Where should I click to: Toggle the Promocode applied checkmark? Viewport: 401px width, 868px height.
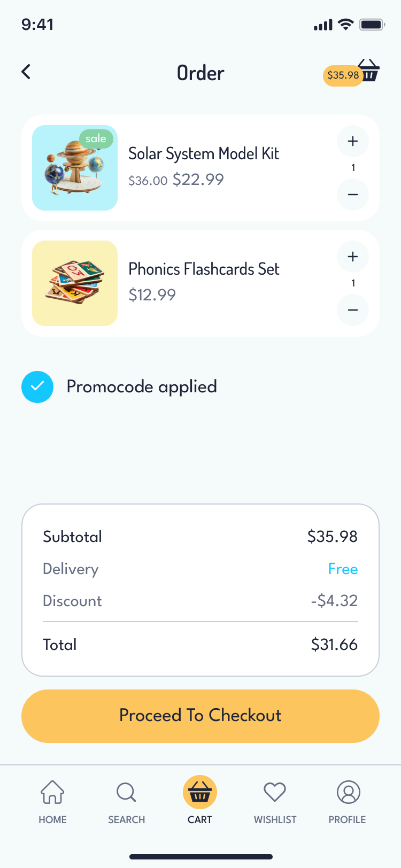[37, 387]
